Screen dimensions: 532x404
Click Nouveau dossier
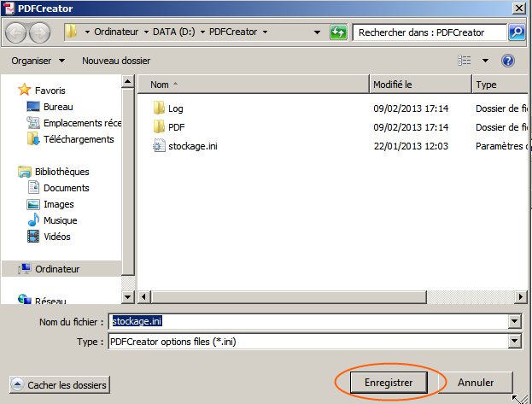click(x=116, y=61)
